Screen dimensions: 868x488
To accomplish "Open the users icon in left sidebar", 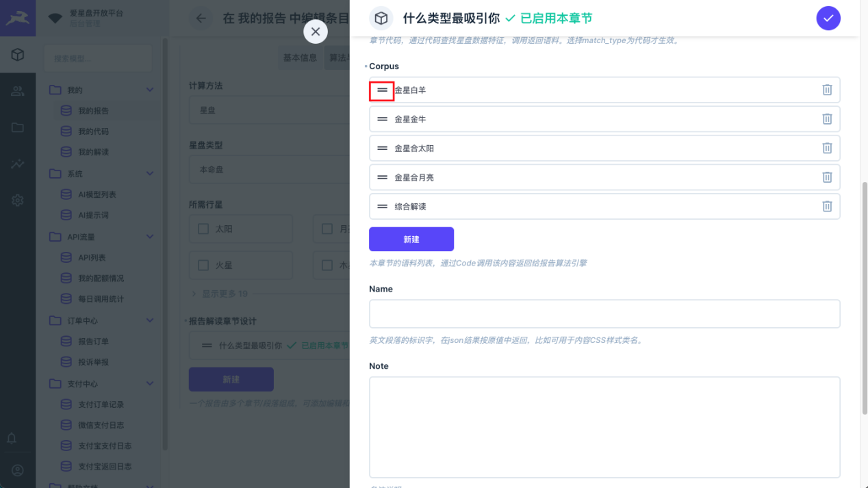I will [18, 91].
